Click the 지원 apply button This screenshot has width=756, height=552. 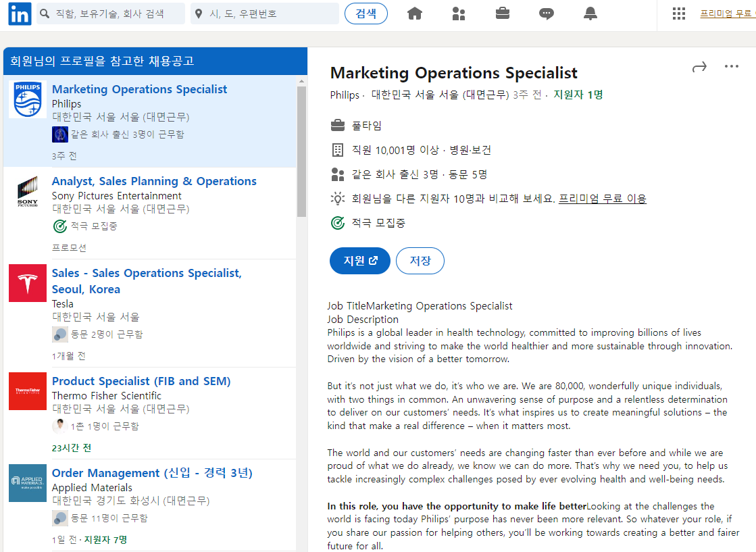pyautogui.click(x=359, y=261)
